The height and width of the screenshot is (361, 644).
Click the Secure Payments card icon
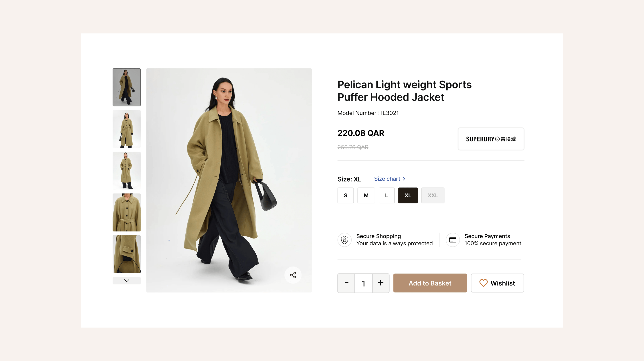pyautogui.click(x=453, y=240)
